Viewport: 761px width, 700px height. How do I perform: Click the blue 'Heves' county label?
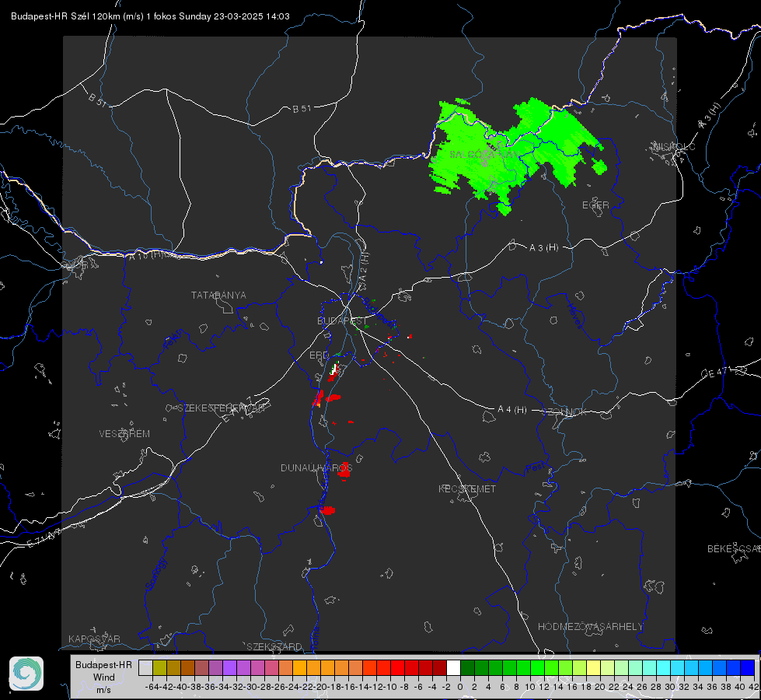[x=574, y=317]
